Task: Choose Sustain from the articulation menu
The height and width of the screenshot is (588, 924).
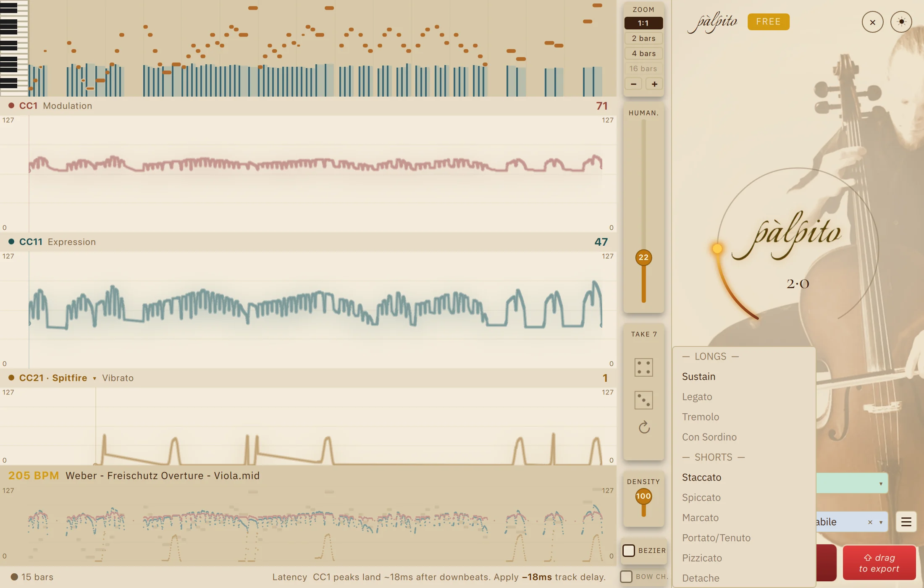Action: coord(744,377)
